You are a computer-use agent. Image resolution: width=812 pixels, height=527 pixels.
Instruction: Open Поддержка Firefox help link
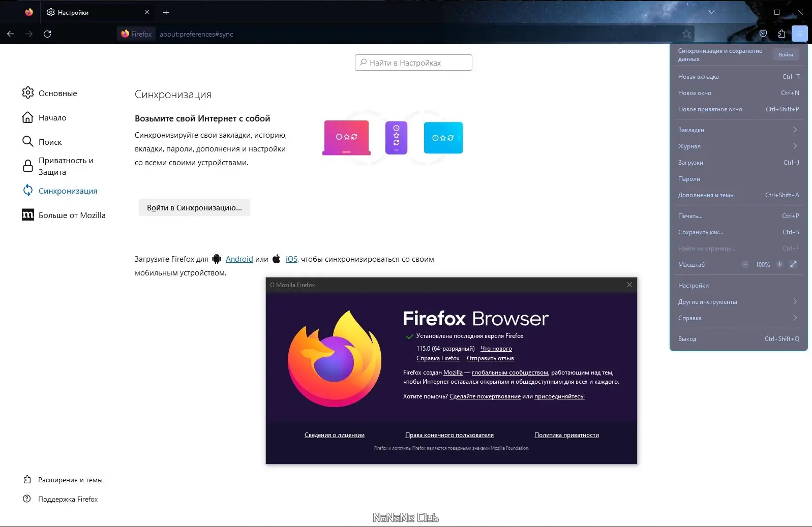pos(61,499)
